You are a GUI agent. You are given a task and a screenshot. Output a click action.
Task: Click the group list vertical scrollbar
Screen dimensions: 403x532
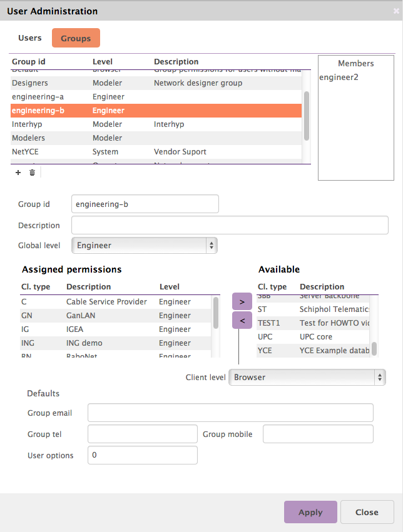click(x=307, y=116)
